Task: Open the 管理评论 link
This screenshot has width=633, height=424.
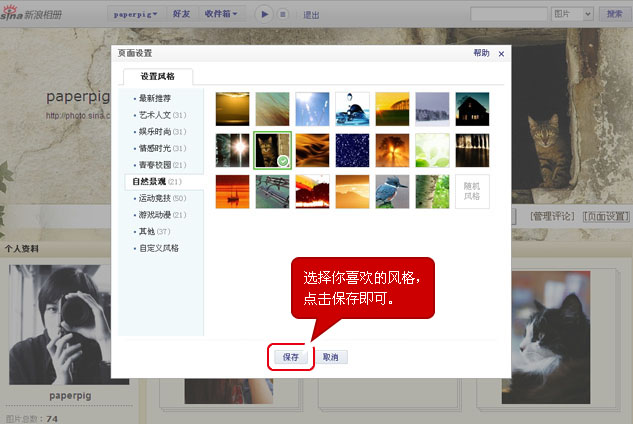Action: (x=552, y=216)
